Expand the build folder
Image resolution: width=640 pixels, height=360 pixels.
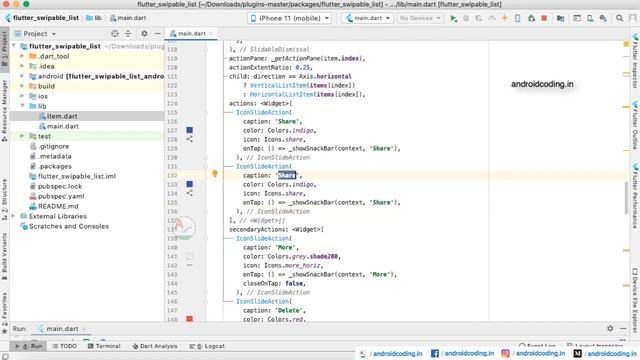pos(22,86)
